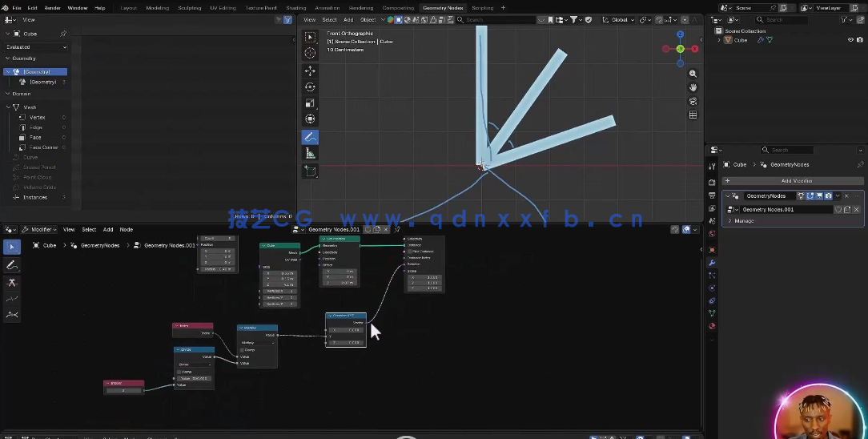Click the Add Modifier button
This screenshot has width=868, height=439.
[x=793, y=180]
